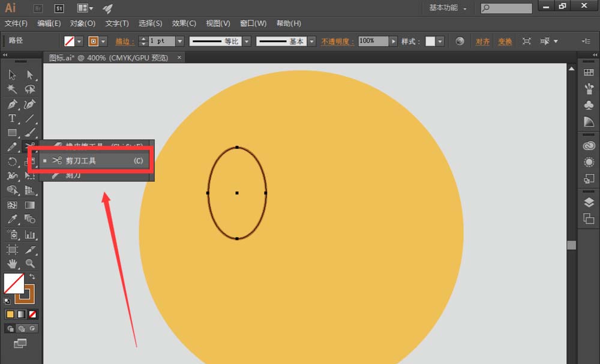Enable Draw Inside mode
Image resolution: width=600 pixels, height=364 pixels.
pos(32,329)
